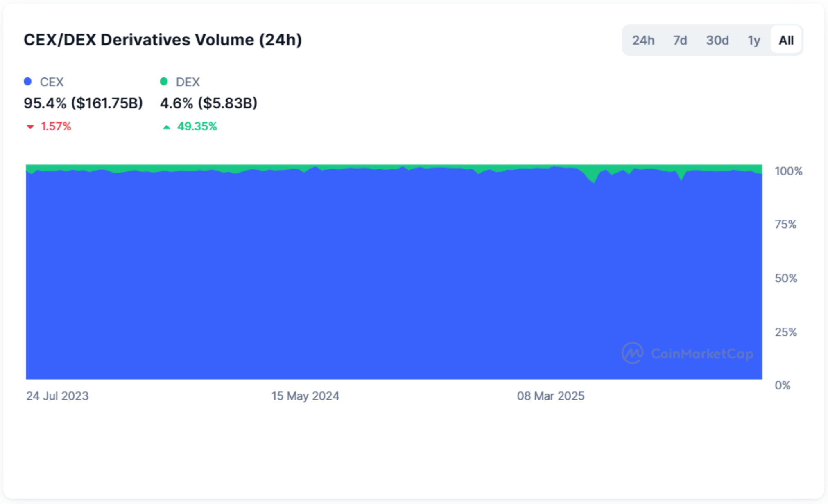Click the CoinMarketCap watermark text

coord(702,353)
